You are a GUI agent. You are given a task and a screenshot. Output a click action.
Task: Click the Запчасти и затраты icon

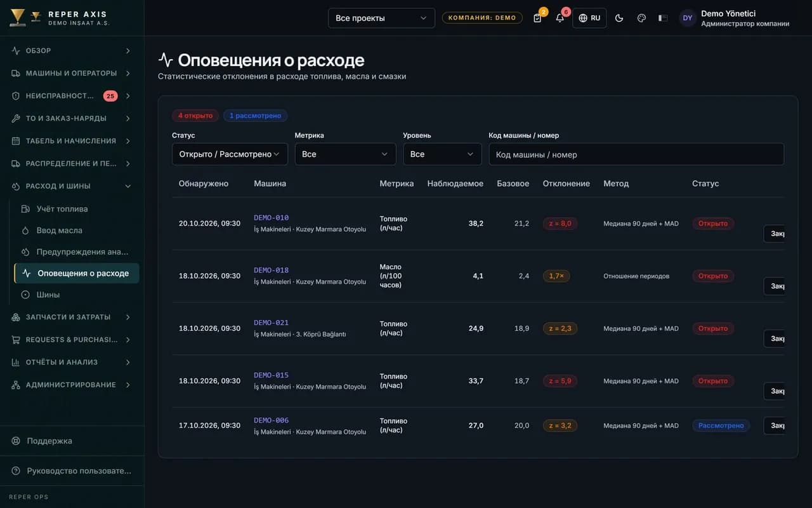tap(16, 317)
